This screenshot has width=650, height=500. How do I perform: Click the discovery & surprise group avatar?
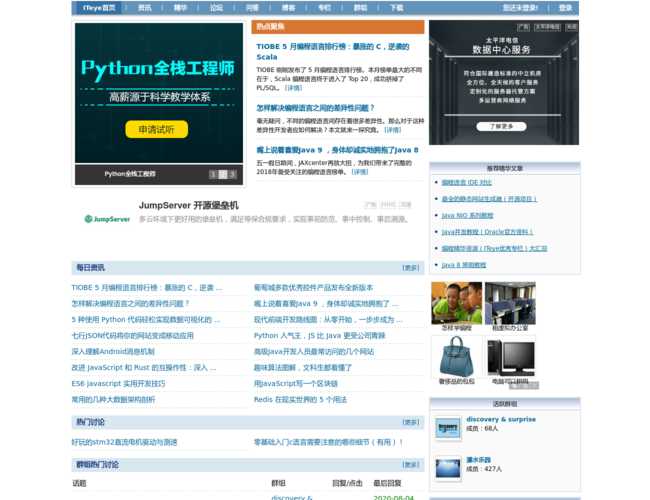pos(448,428)
